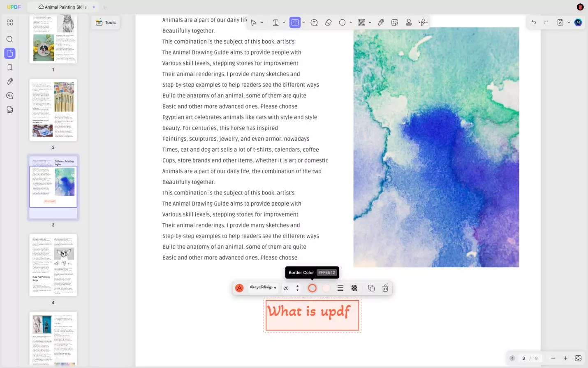Switch to Animal Painting Skills tab

coord(63,7)
